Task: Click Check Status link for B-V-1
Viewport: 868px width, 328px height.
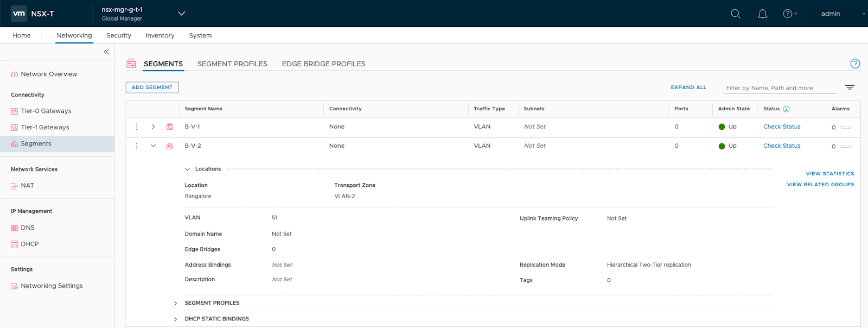Action: point(782,127)
